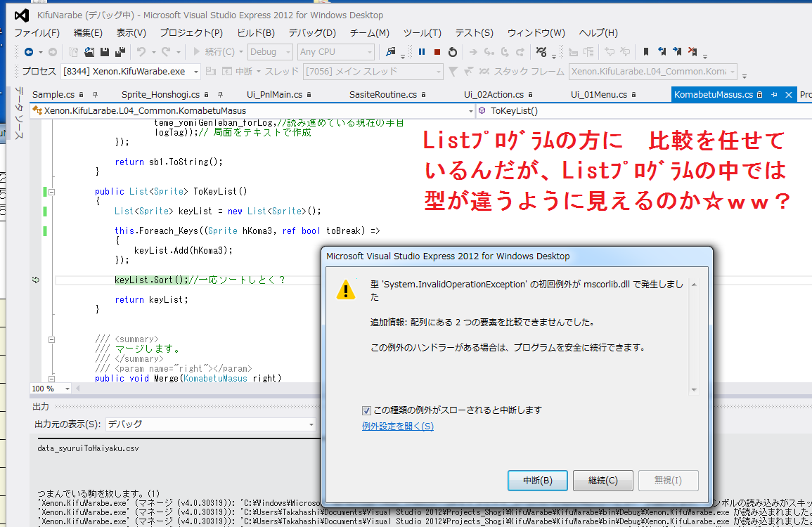
Task: Close the KomabetuMasus.cs tab
Action: [x=789, y=95]
